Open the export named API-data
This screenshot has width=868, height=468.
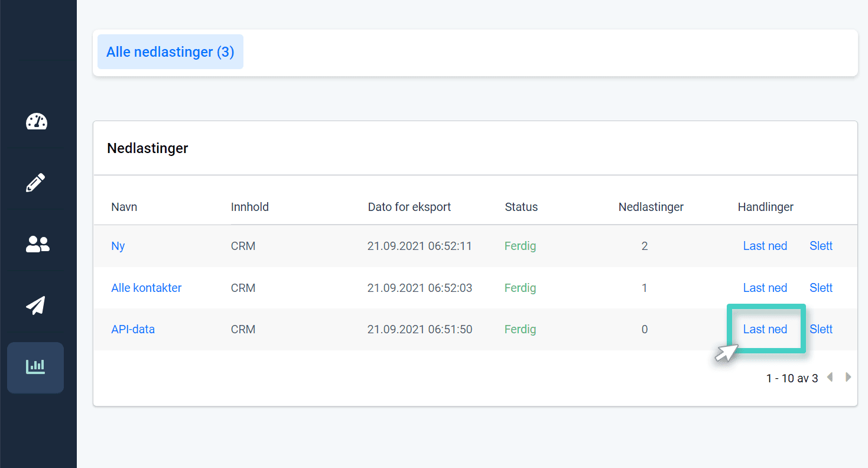133,329
